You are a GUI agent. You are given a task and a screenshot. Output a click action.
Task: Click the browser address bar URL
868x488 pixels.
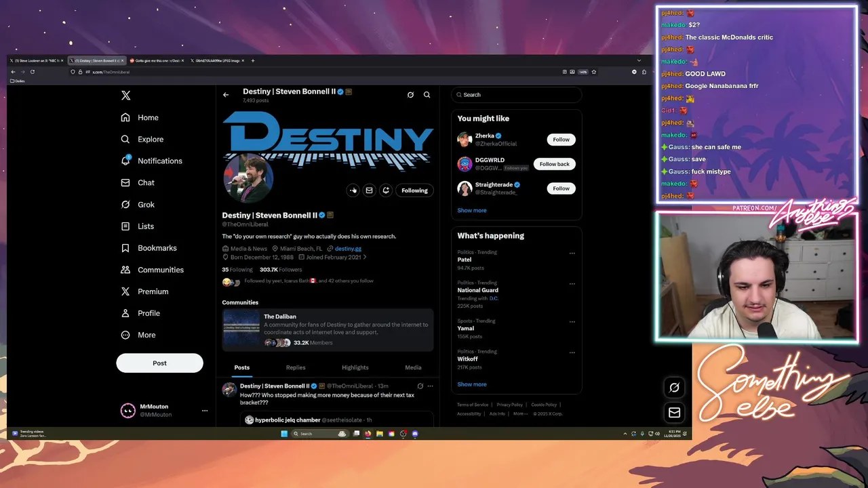point(111,72)
